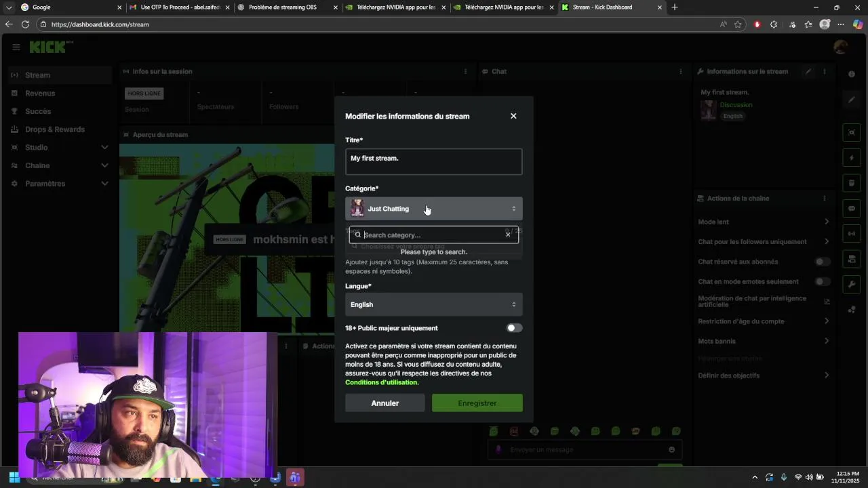Screen dimensions: 868x488
Task: Open Informations sur le stream three-dot menu
Action: coord(825,71)
